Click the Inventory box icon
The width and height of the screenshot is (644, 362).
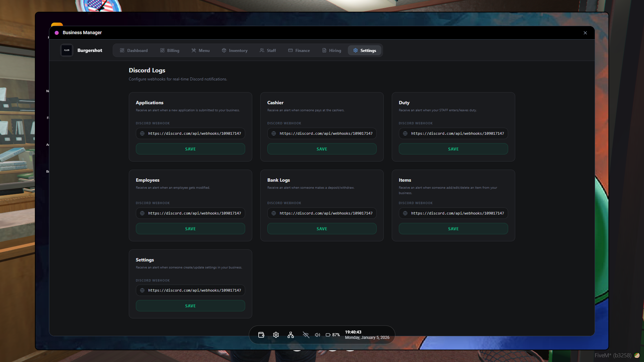[224, 50]
